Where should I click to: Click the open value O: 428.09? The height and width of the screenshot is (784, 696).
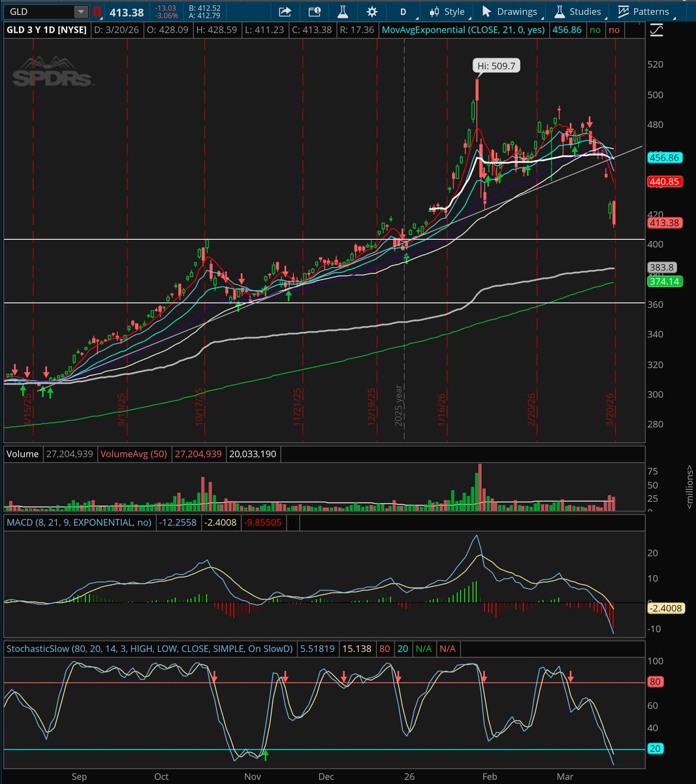tap(168, 30)
